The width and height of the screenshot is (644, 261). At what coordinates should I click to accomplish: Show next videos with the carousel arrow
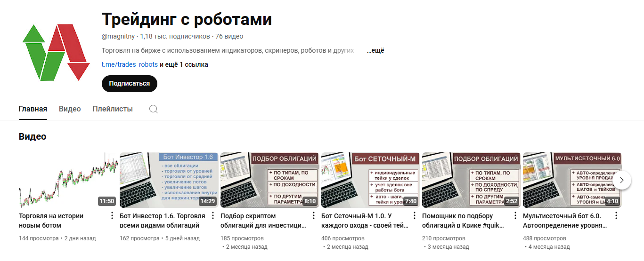(622, 180)
